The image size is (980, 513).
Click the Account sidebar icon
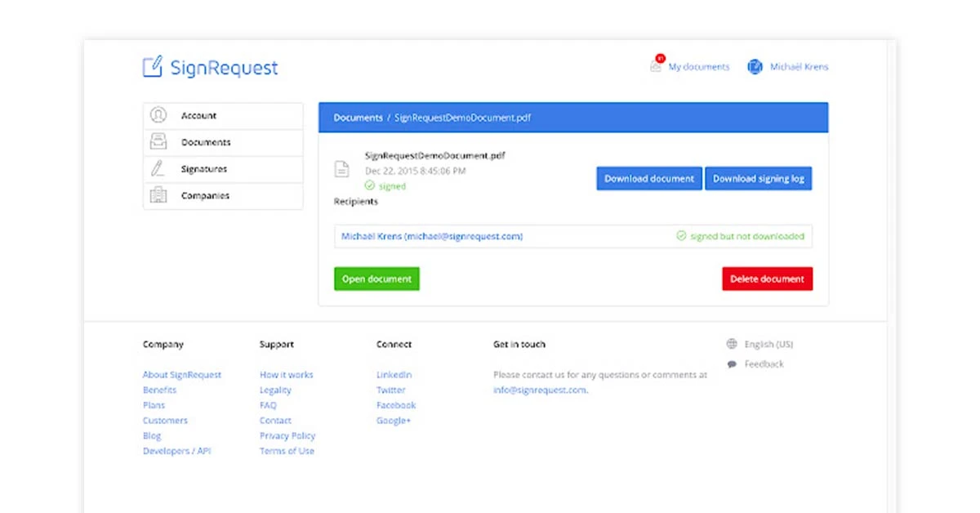(x=159, y=115)
